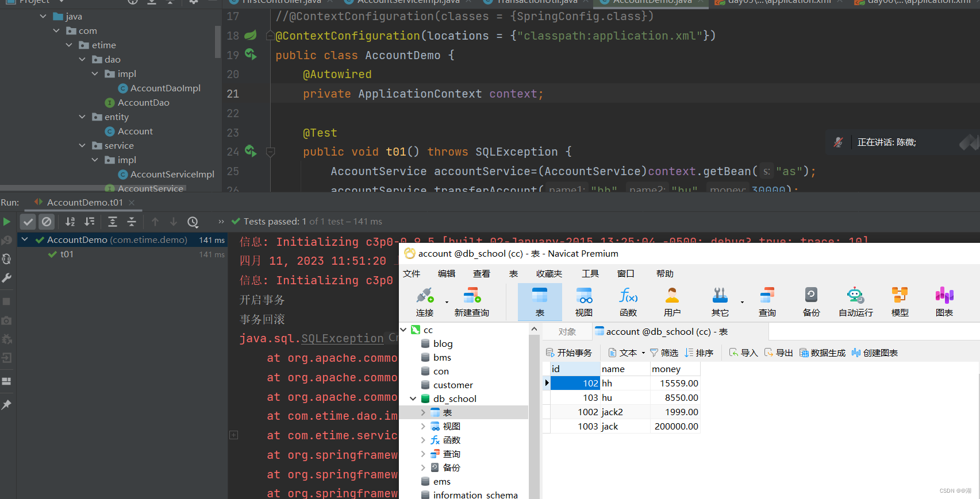Open Navicat 文件 menu
980x499 pixels.
pos(412,273)
